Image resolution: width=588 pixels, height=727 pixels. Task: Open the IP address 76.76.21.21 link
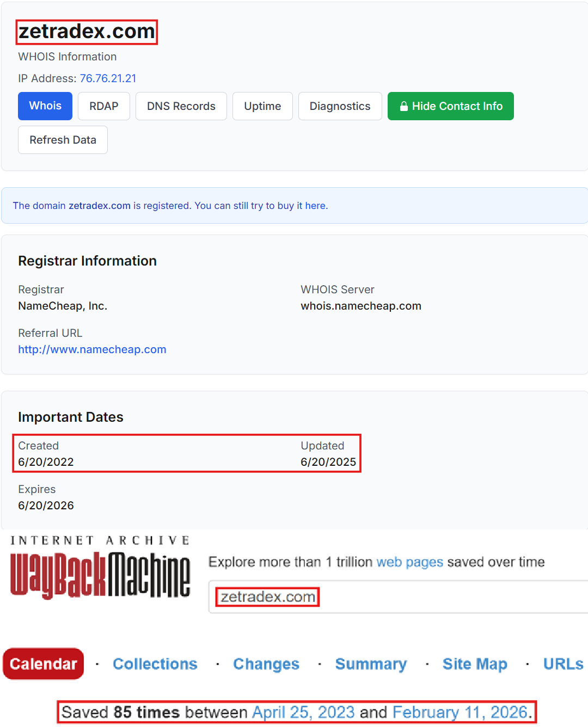pyautogui.click(x=108, y=78)
